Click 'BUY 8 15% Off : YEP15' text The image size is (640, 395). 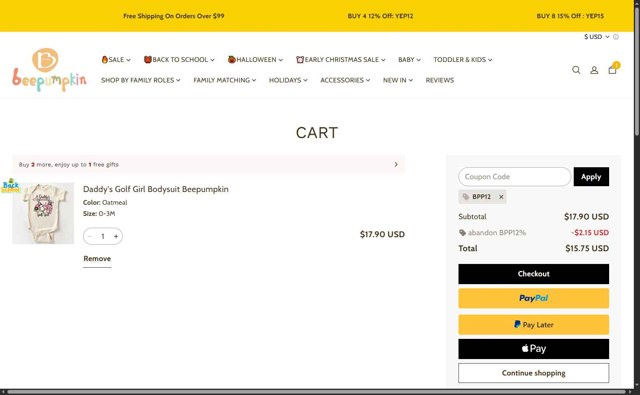[x=570, y=16]
